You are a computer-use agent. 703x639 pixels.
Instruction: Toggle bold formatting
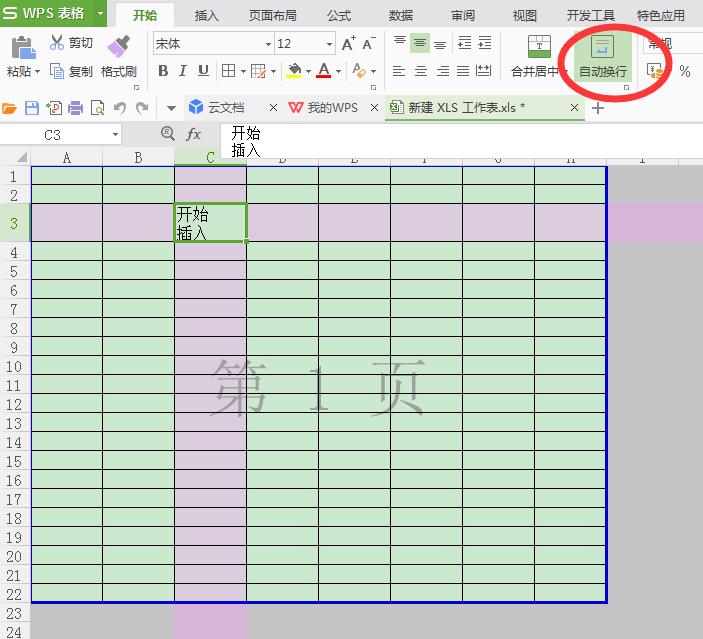coord(163,70)
